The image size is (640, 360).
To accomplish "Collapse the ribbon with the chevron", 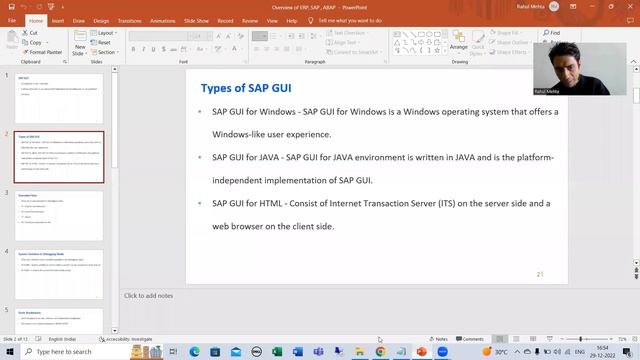I will [x=633, y=62].
